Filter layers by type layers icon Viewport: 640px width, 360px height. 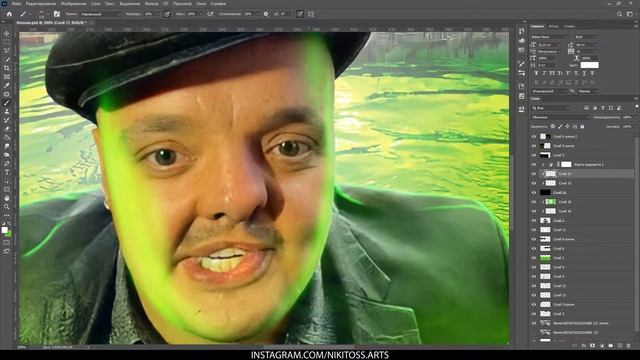tap(603, 108)
